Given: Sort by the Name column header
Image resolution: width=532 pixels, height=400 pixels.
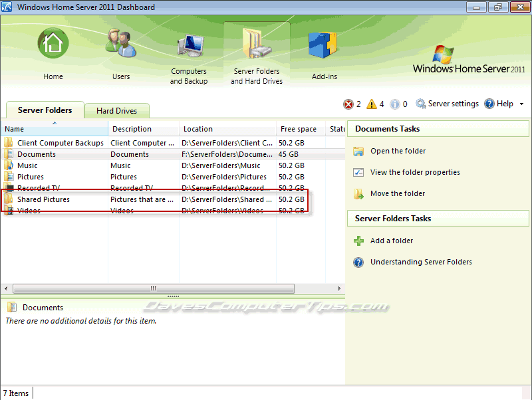Looking at the screenshot, I should click(x=55, y=129).
